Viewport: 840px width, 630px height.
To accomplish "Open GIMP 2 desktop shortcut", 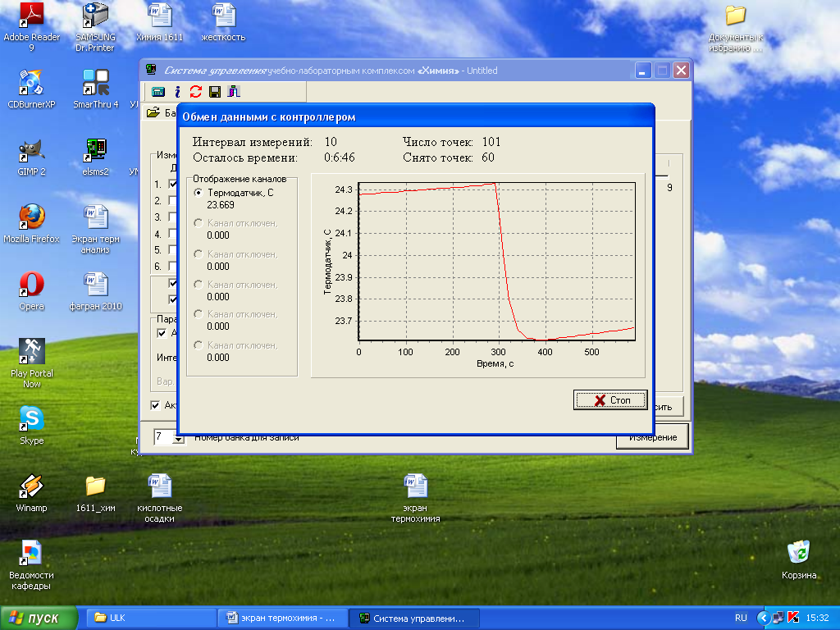I will 31,157.
